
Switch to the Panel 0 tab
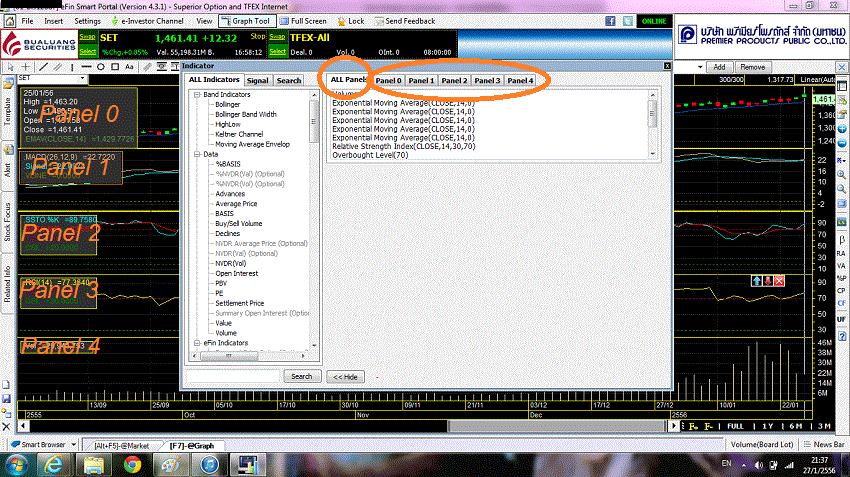coord(389,80)
